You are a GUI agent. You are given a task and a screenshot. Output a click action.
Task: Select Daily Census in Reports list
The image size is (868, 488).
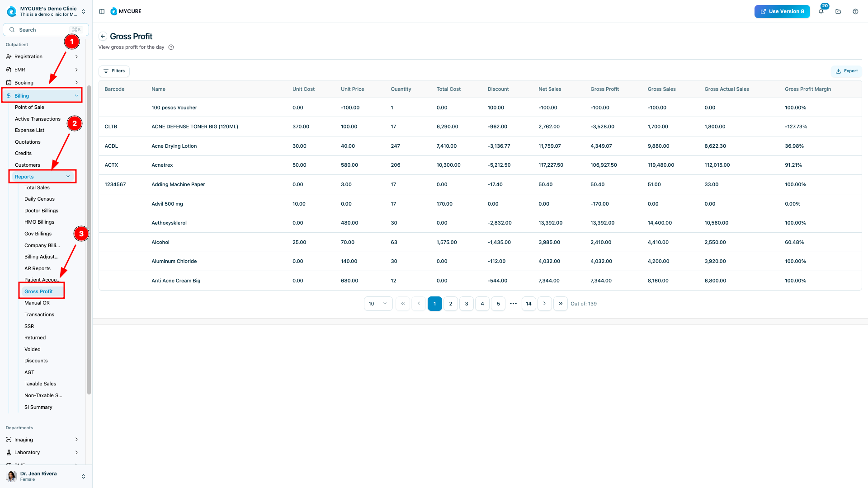[x=39, y=199]
